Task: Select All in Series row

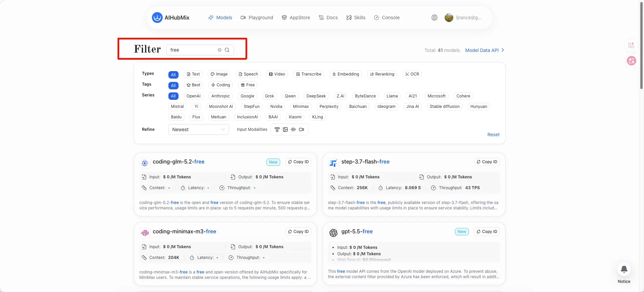Action: point(173,96)
